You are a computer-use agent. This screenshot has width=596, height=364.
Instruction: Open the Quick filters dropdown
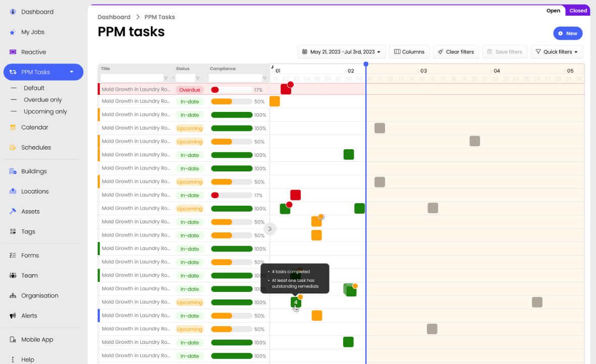(557, 51)
